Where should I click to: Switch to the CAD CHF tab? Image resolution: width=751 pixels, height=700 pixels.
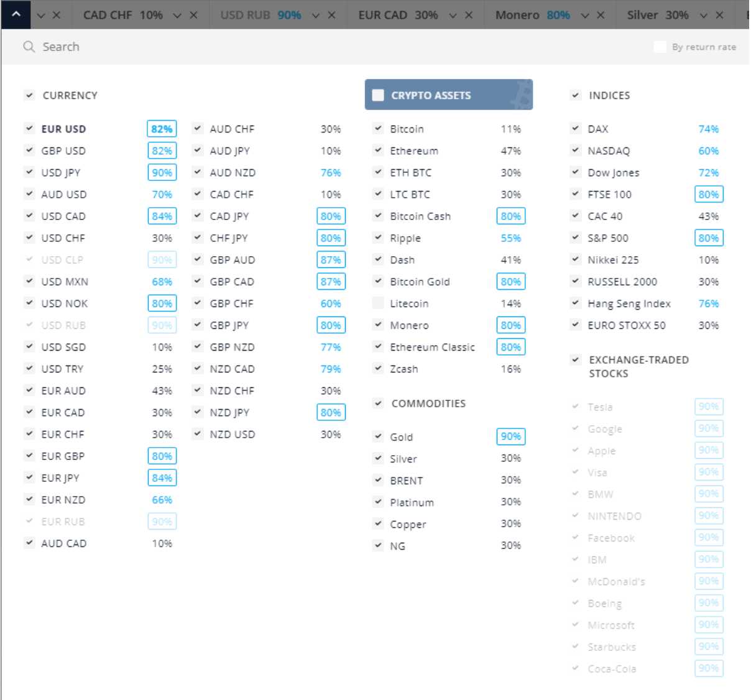coord(123,15)
